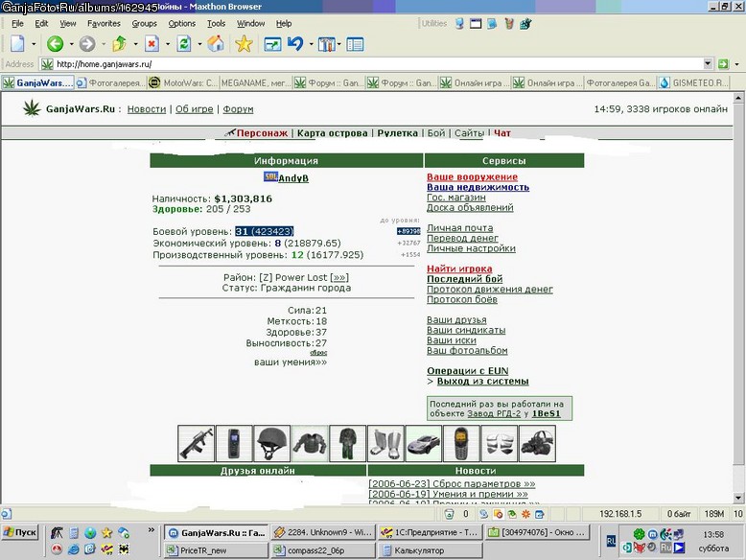This screenshot has height=560, width=746.
Task: Click the ваши умения»» link
Action: click(x=291, y=362)
